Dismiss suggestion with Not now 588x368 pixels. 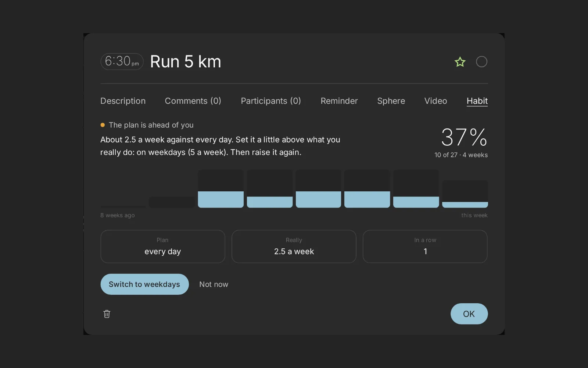214,284
